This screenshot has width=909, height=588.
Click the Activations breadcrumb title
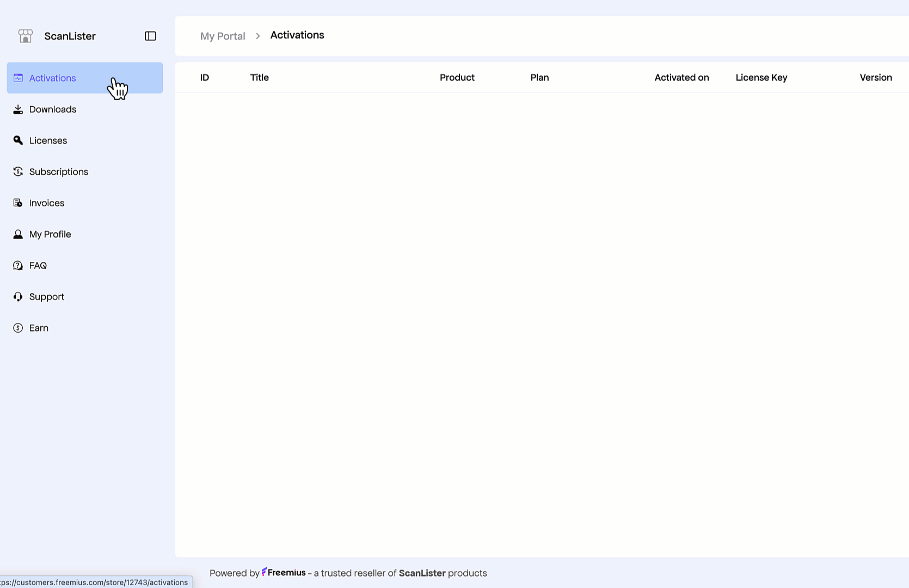click(x=297, y=35)
